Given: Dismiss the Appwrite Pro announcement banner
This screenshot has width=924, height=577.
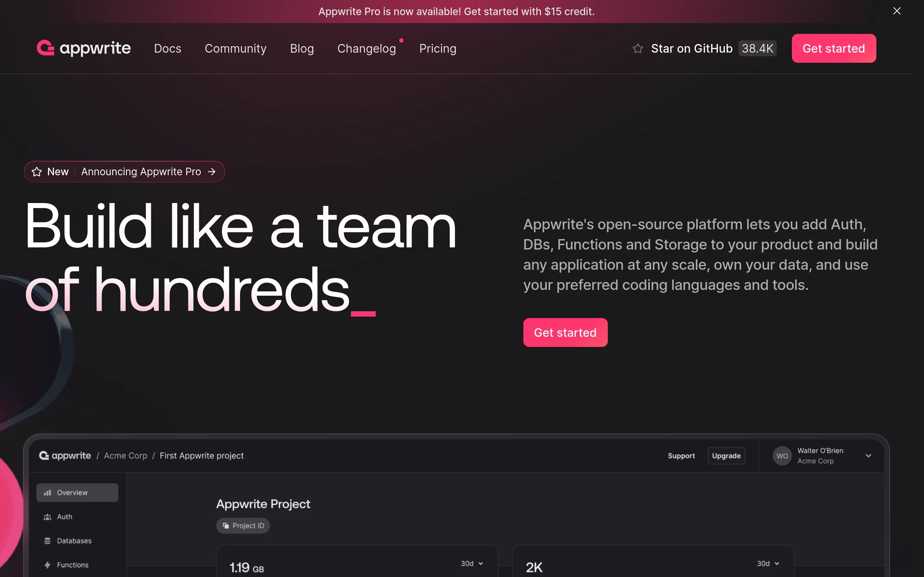Looking at the screenshot, I should (897, 11).
